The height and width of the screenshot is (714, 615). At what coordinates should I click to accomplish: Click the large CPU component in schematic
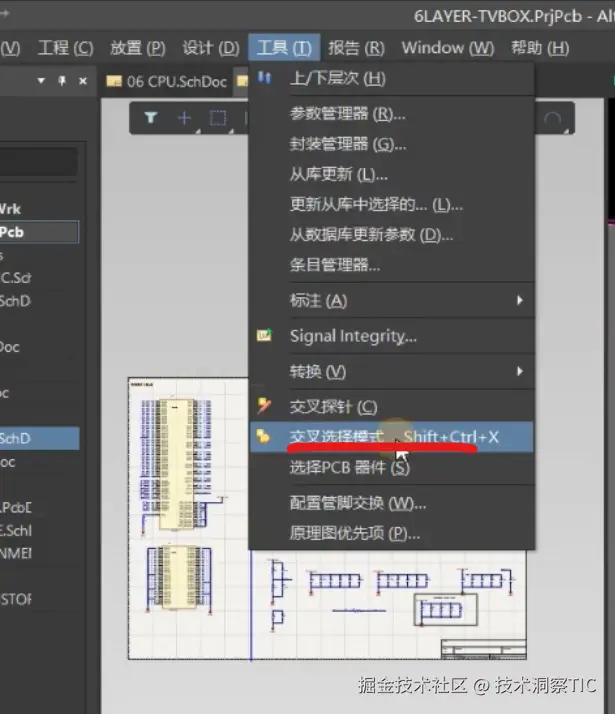(x=175, y=464)
